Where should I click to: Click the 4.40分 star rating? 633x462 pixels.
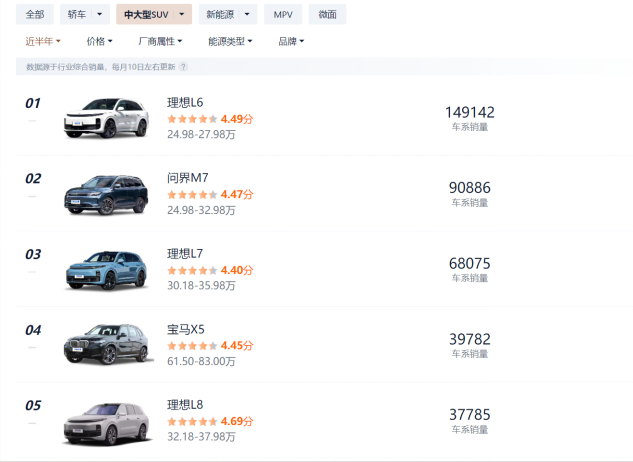(x=210, y=270)
